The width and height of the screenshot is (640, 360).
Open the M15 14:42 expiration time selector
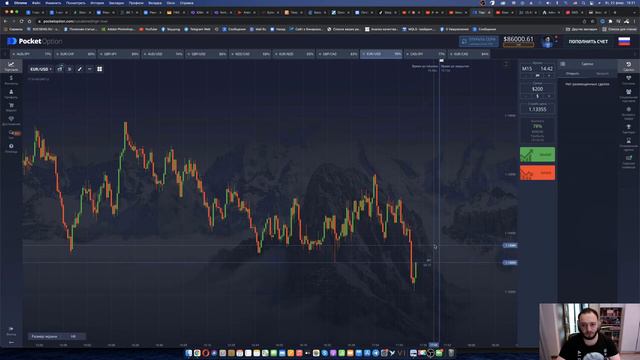[x=537, y=69]
